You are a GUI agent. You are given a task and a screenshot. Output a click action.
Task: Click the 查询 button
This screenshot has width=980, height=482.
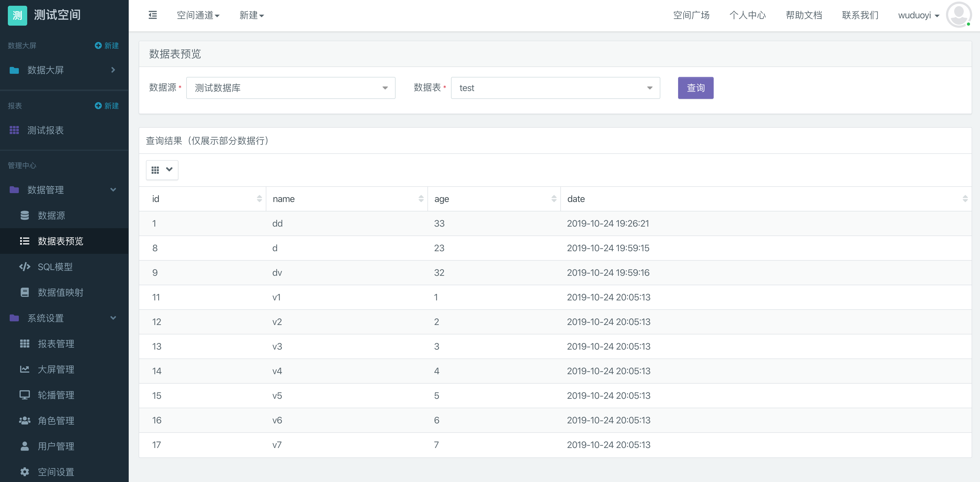(695, 88)
